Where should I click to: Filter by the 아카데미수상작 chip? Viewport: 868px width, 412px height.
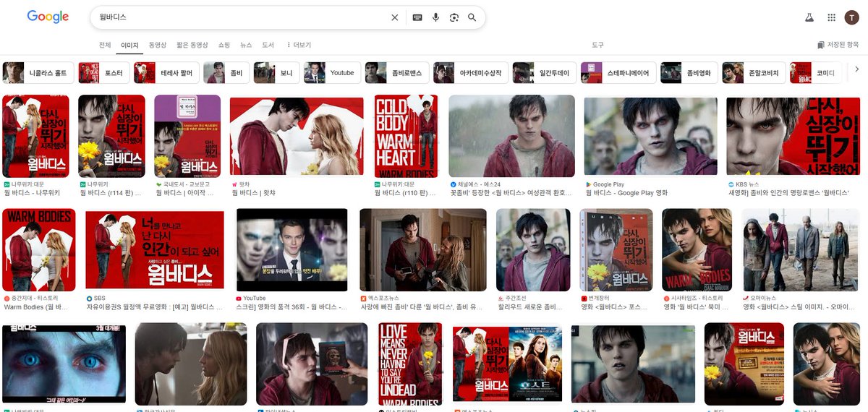tap(471, 73)
